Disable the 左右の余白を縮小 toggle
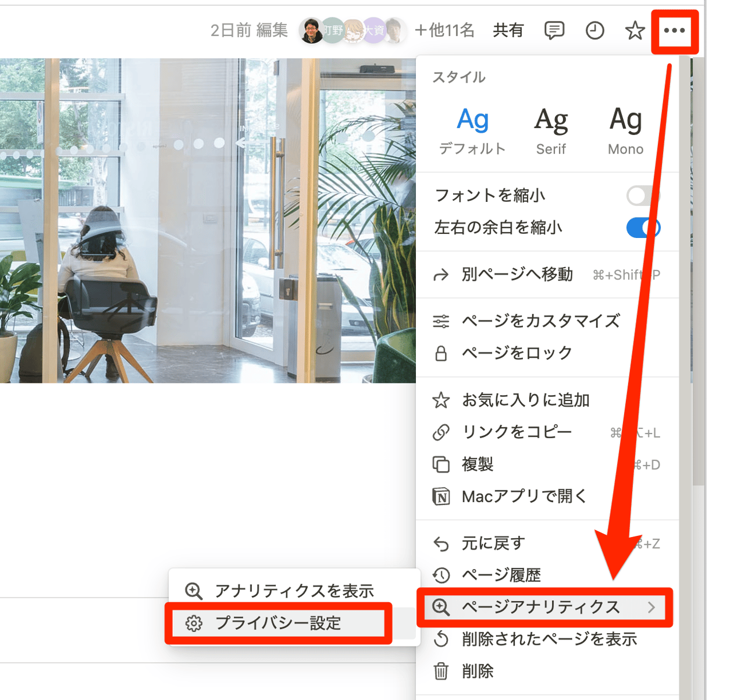Viewport: 730px width, 700px height. 642,228
